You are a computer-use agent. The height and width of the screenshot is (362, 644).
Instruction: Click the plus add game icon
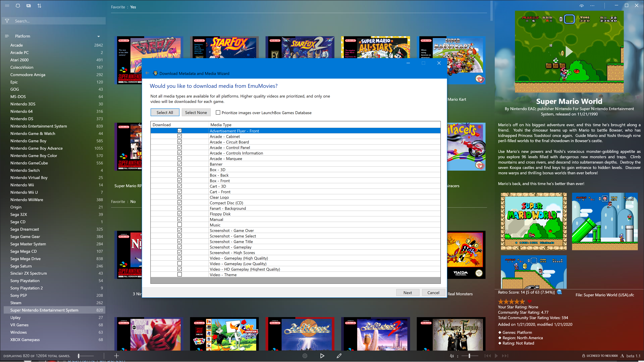[117, 356]
